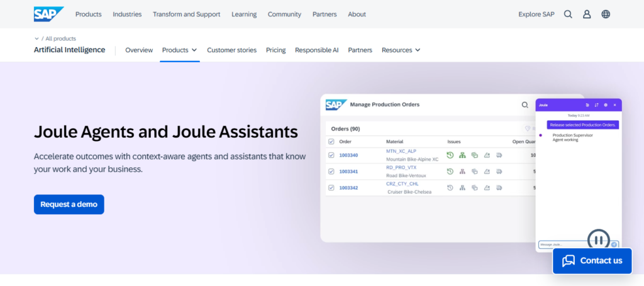Open the user account profile icon
The image size is (644, 286).
pos(587,14)
